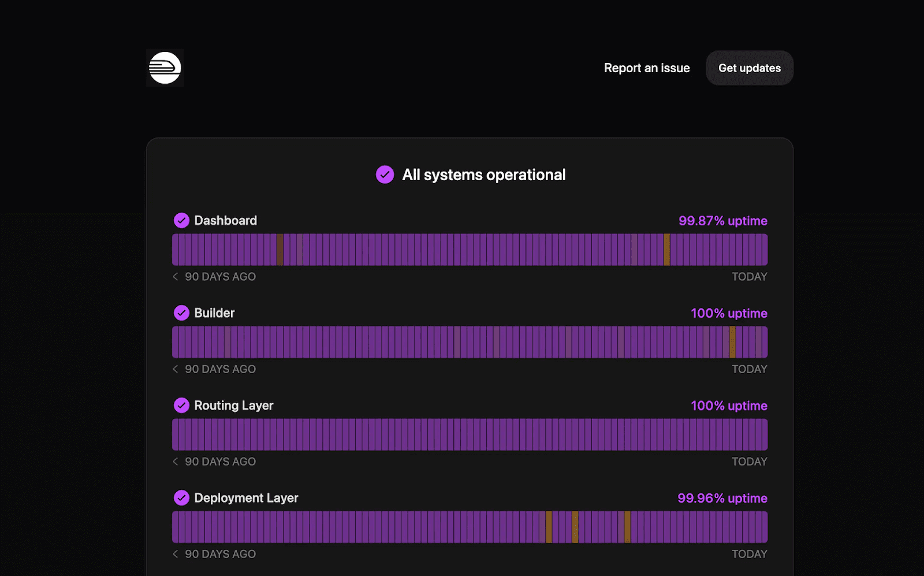Select the last orange incident on Deployment Layer bar
Viewport: 924px width, 576px height.
coord(627,527)
